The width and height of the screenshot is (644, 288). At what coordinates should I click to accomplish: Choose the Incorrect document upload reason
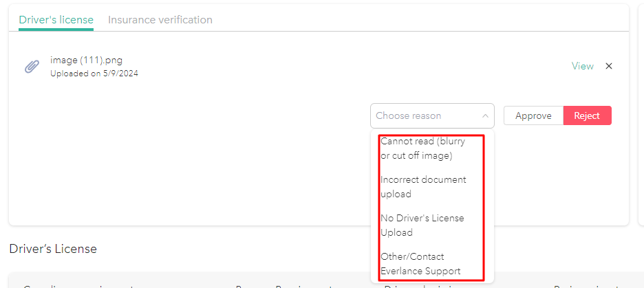tap(424, 187)
